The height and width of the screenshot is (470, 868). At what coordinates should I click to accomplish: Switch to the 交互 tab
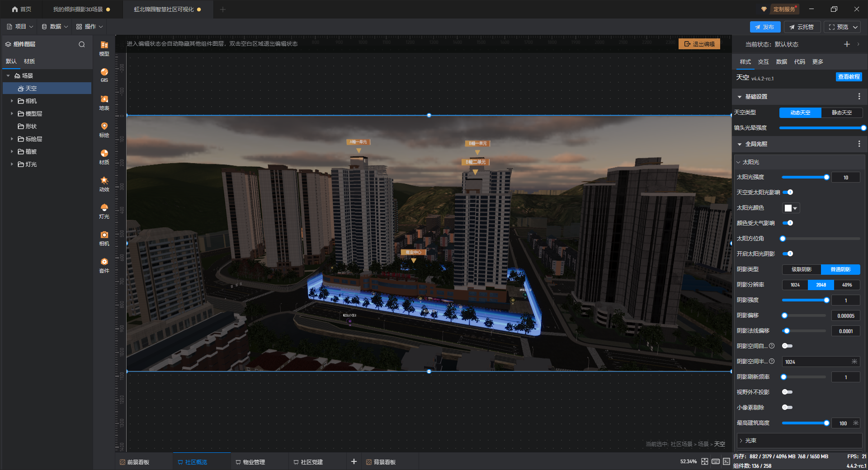pos(764,62)
